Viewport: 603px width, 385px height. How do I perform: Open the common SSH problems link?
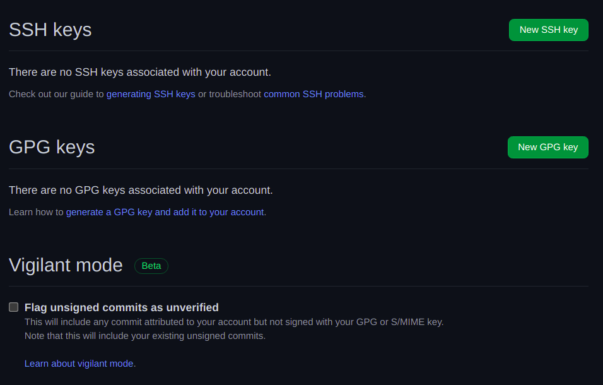313,94
